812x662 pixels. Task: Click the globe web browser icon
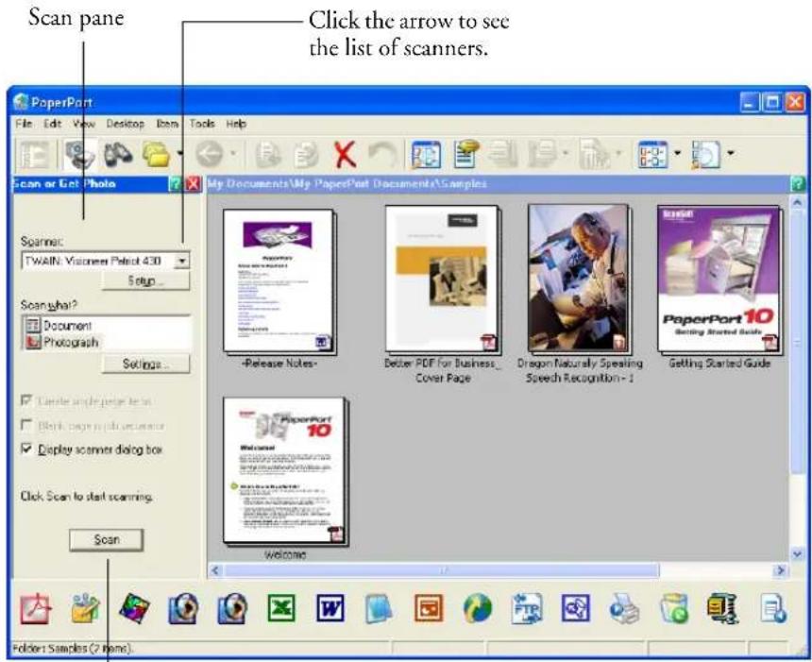point(478,608)
